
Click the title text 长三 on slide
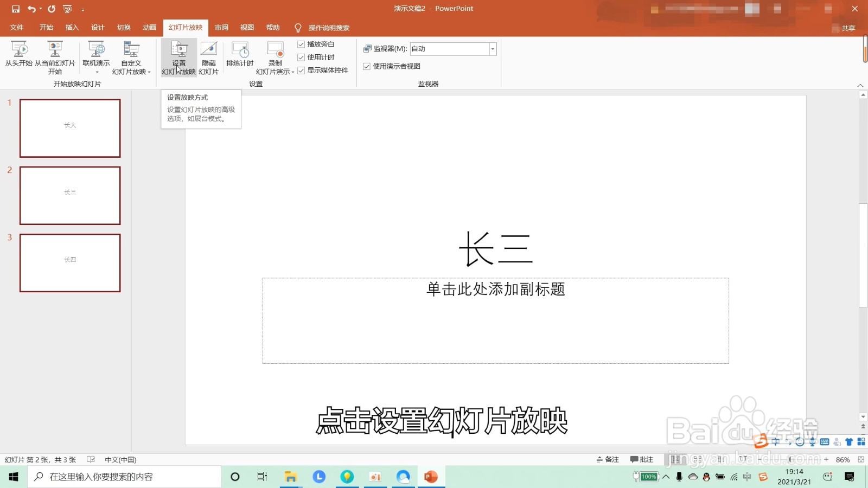496,249
